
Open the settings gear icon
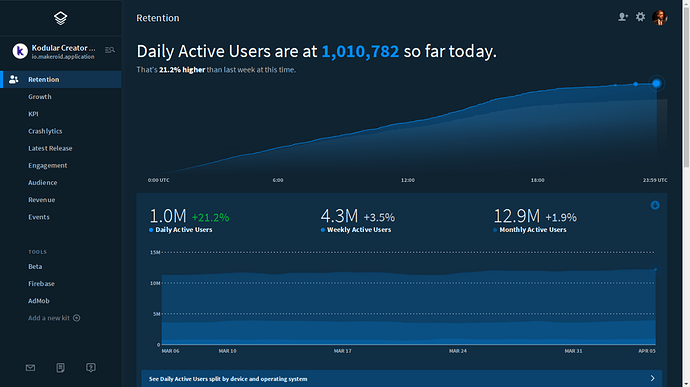point(640,17)
